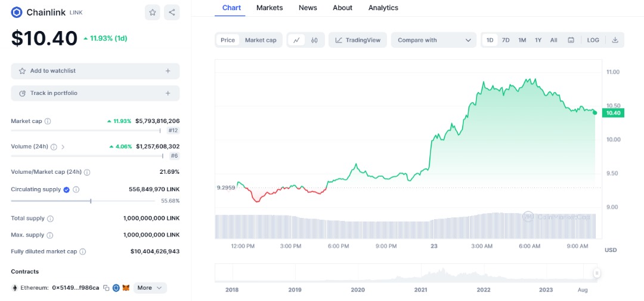Image resolution: width=644 pixels, height=301 pixels.
Task: Open the Chart tab
Action: coord(231,8)
